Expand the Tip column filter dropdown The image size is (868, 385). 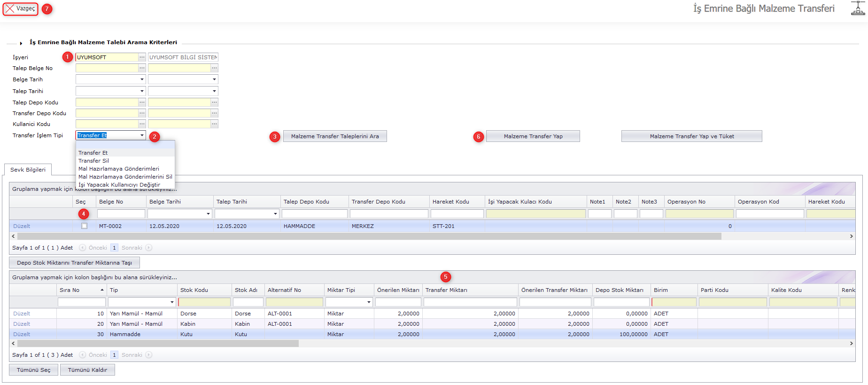[172, 302]
